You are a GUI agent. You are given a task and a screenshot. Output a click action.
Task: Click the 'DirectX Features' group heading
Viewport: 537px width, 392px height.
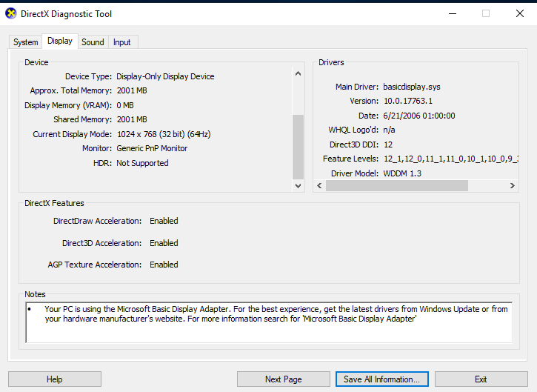click(x=54, y=203)
